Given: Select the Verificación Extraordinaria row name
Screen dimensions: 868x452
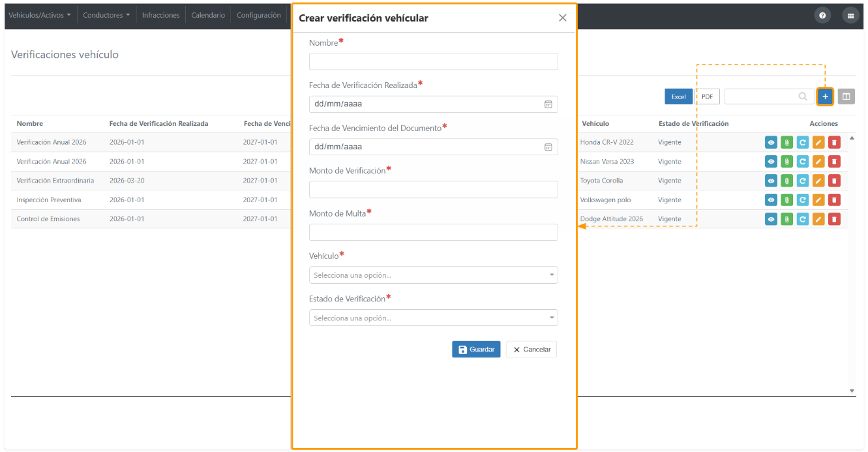Looking at the screenshot, I should pyautogui.click(x=55, y=181).
